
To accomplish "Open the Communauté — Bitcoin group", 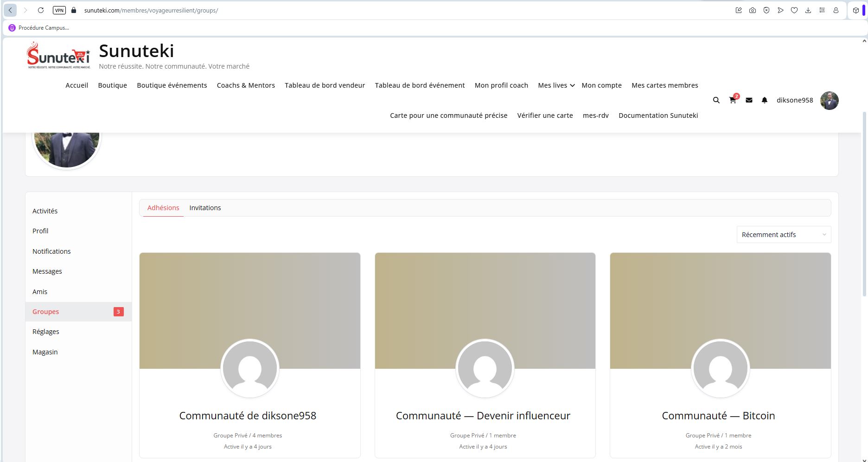I will click(718, 416).
